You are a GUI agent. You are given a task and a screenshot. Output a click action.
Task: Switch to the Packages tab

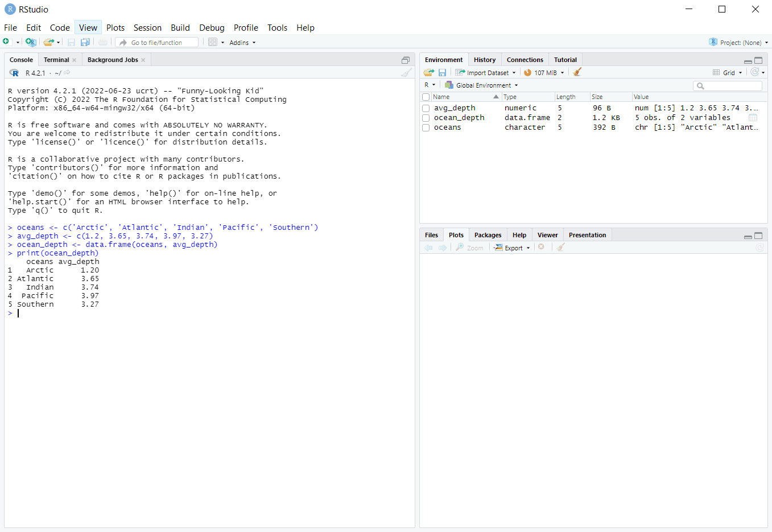point(488,235)
